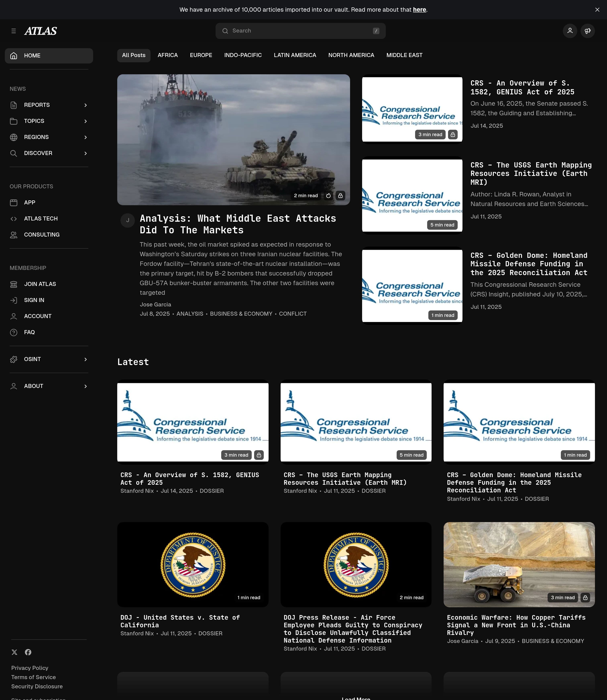Click the APP calendar icon
The width and height of the screenshot is (607, 700).
(14, 203)
